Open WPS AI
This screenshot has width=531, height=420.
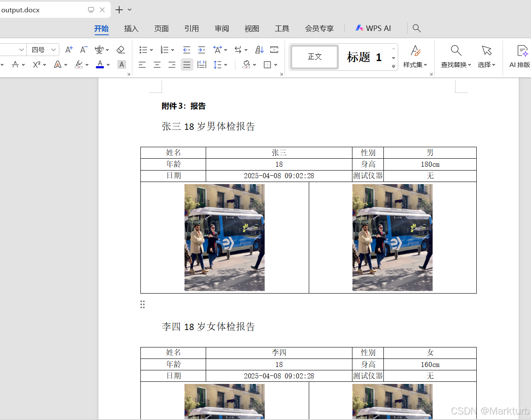click(373, 28)
